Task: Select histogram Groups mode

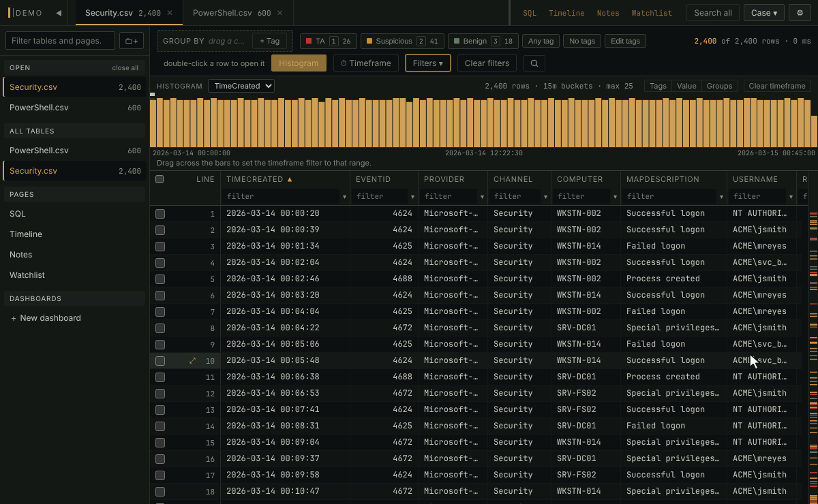Action: point(719,86)
